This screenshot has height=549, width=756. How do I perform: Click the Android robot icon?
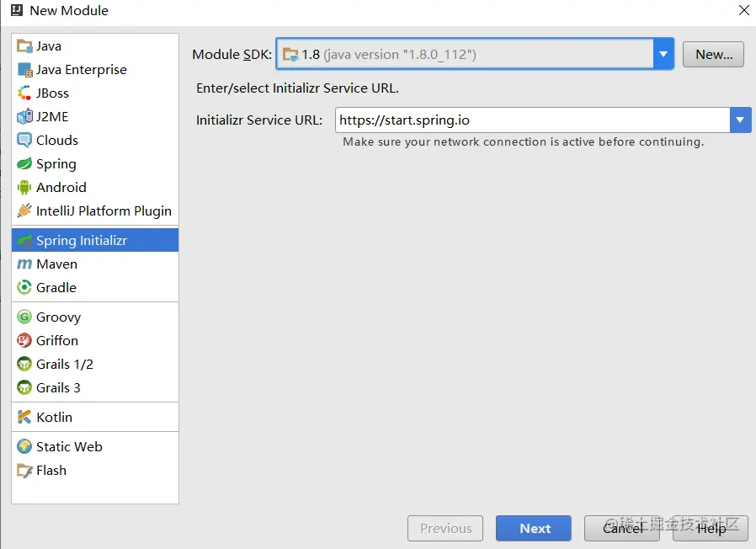pos(24,188)
